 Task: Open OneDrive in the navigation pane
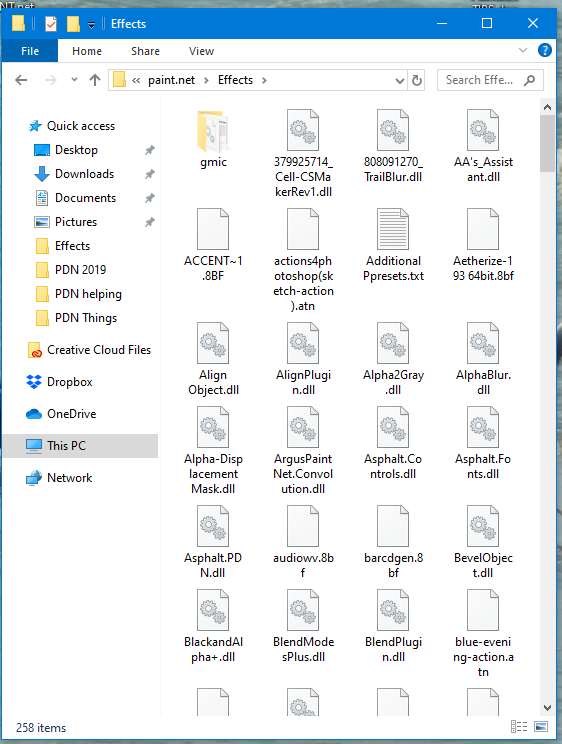click(71, 414)
